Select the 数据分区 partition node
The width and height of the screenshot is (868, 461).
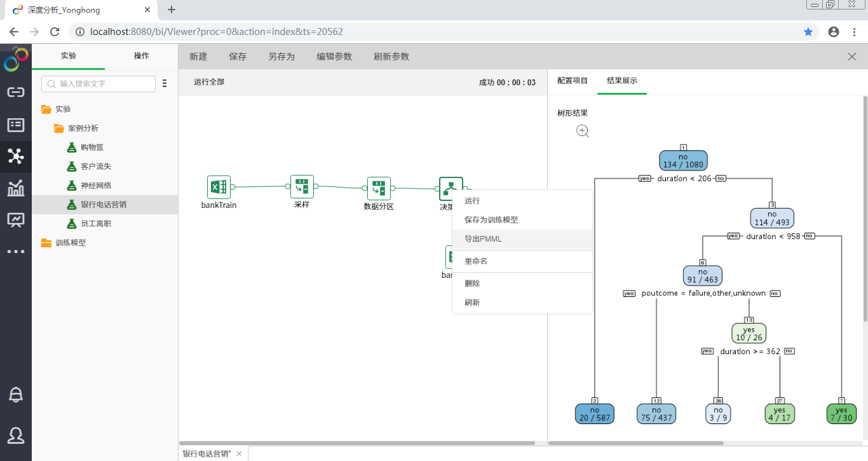[379, 188]
